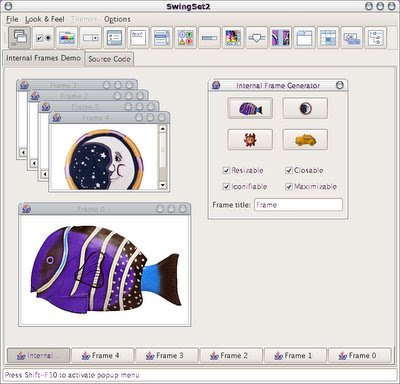Create a fish frame in Internal Frame Generator
Image resolution: width=400 pixels, height=384 pixels.
pos(250,108)
